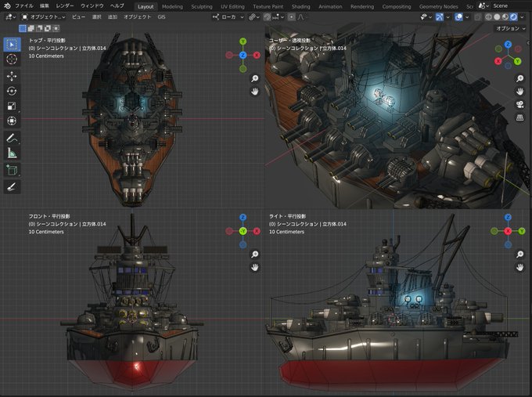532x397 pixels.
Task: Toggle proportional editing
Action: tap(292, 17)
